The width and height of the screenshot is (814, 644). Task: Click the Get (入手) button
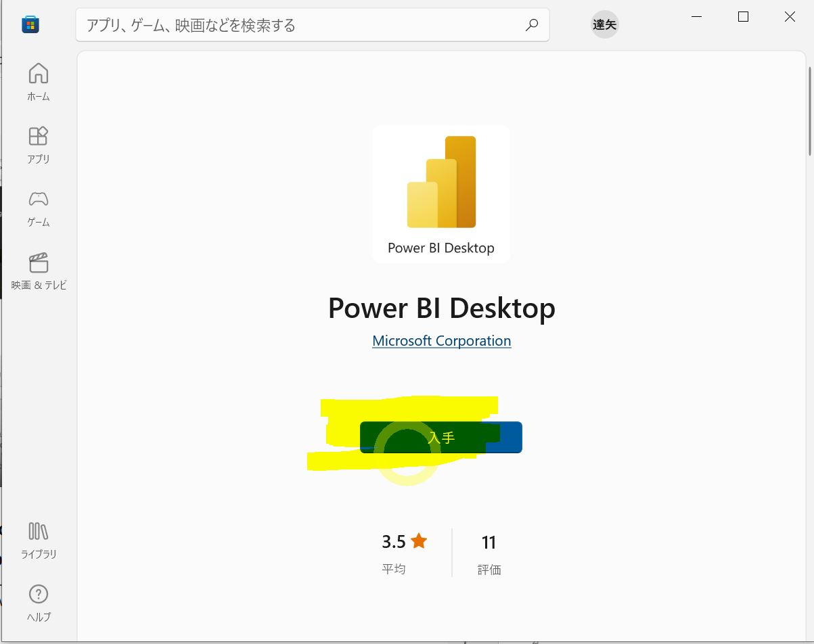click(x=441, y=437)
